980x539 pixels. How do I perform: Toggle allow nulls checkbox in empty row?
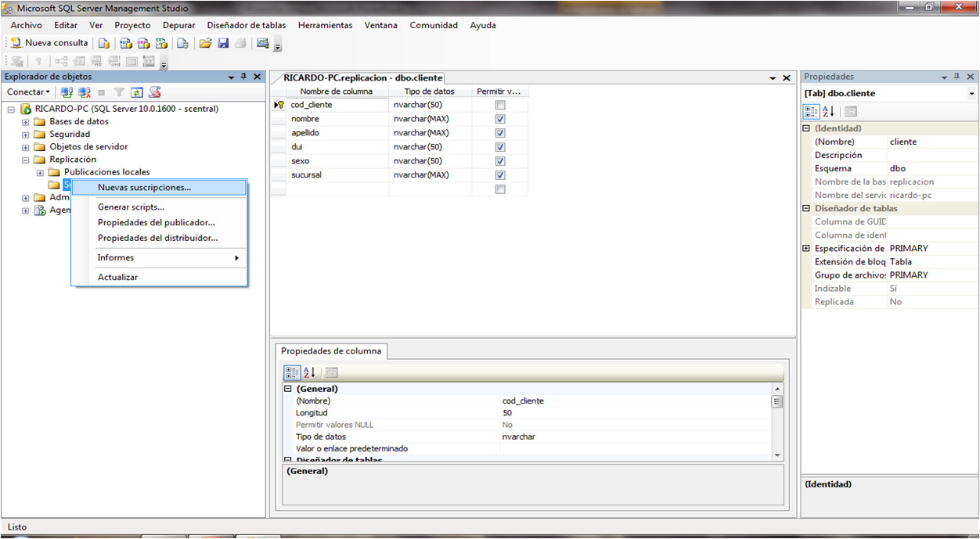pos(500,189)
